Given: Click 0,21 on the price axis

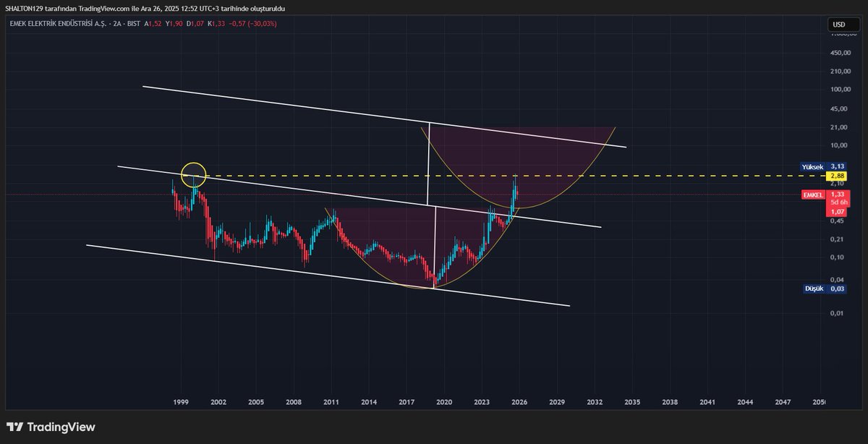Looking at the screenshot, I should 837,239.
